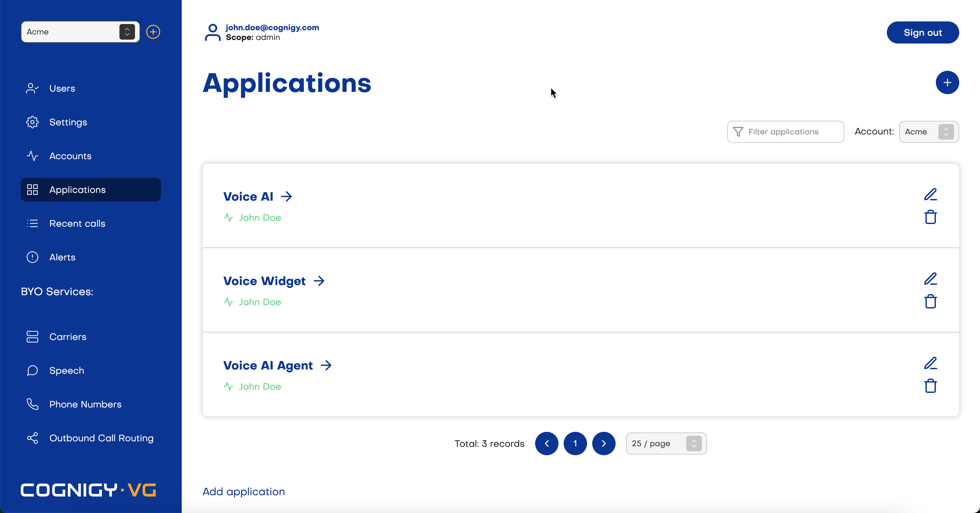The image size is (980, 513).
Task: Open Settings gear in sidebar
Action: pyautogui.click(x=32, y=122)
